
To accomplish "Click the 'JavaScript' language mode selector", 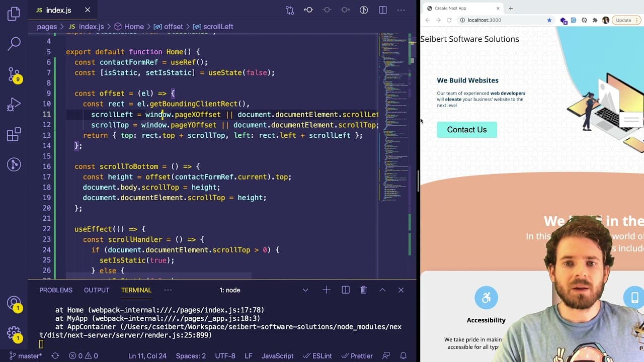I will click(277, 355).
